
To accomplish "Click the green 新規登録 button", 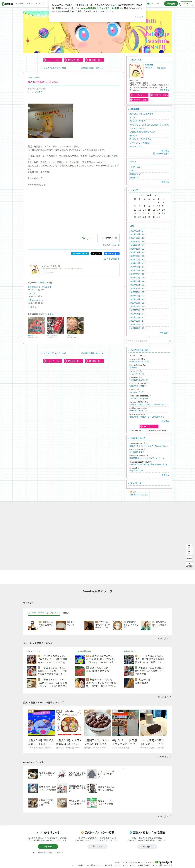I will (x=171, y=4).
